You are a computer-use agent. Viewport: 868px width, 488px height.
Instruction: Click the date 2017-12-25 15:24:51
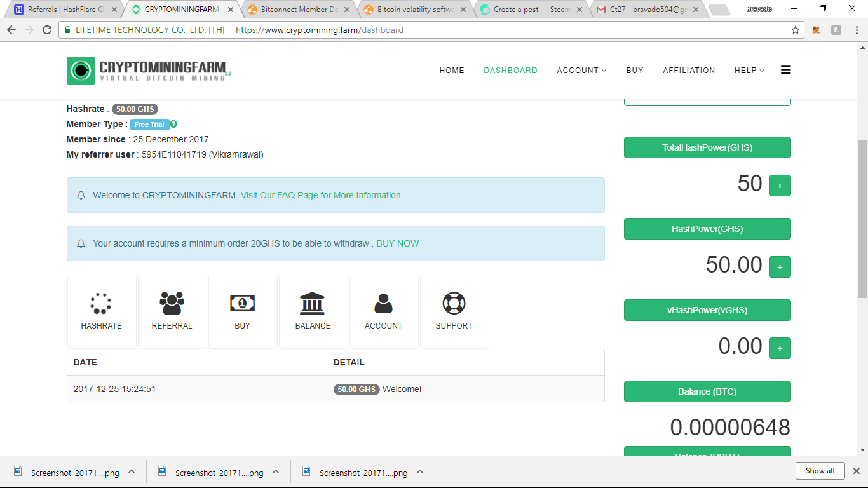tap(114, 389)
